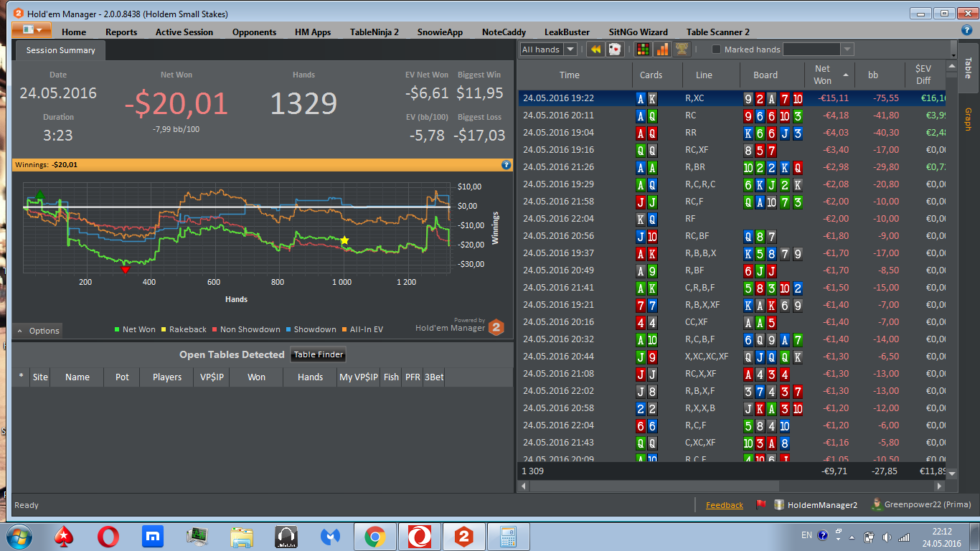Open the colored grid matrix view icon

(x=644, y=50)
